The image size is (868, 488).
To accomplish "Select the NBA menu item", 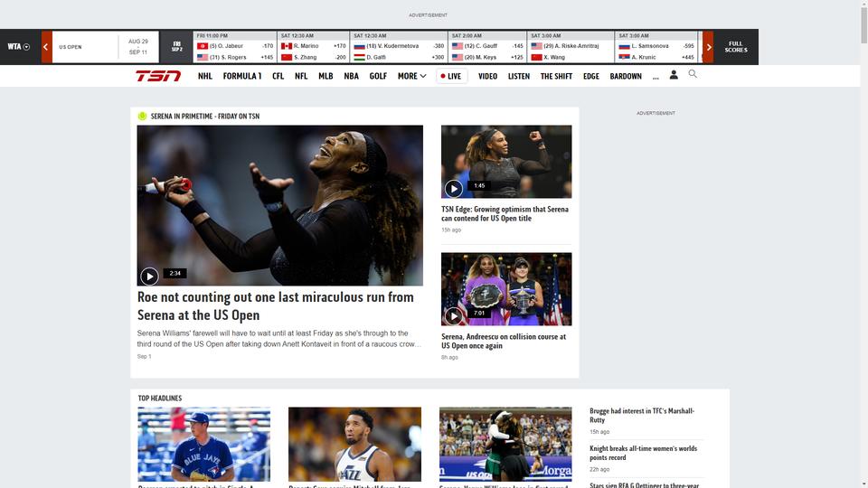I will pyautogui.click(x=351, y=76).
